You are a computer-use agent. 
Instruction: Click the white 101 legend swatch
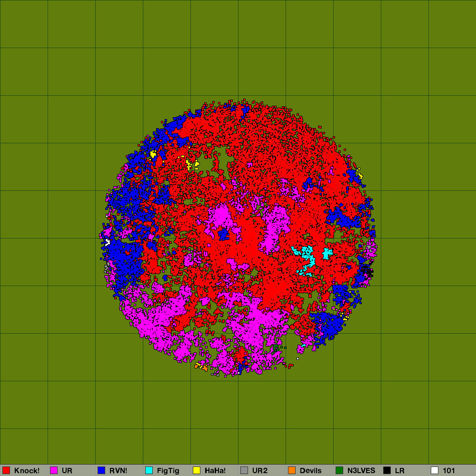(435, 470)
